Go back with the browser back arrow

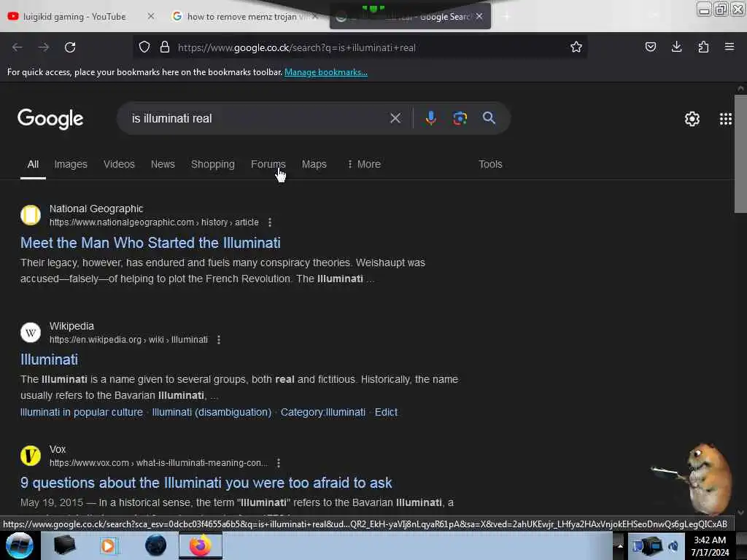pyautogui.click(x=18, y=47)
